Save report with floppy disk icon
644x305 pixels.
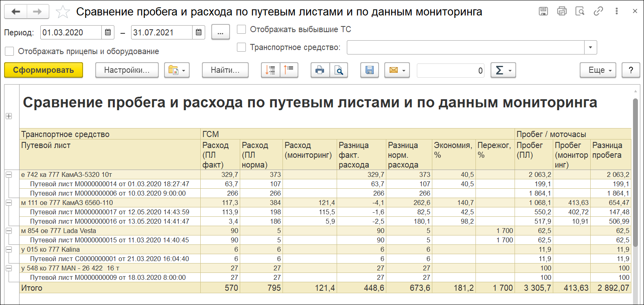coord(369,70)
